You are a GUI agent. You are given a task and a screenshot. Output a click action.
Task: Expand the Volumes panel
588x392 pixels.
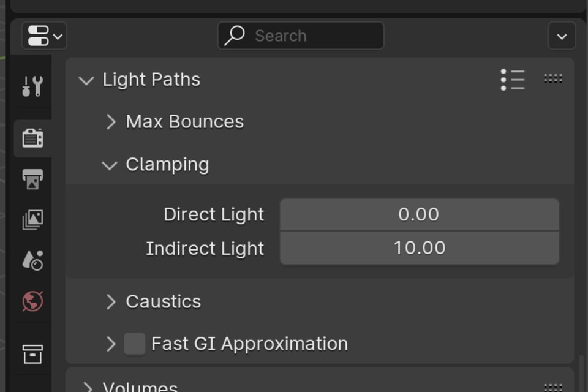(88, 386)
